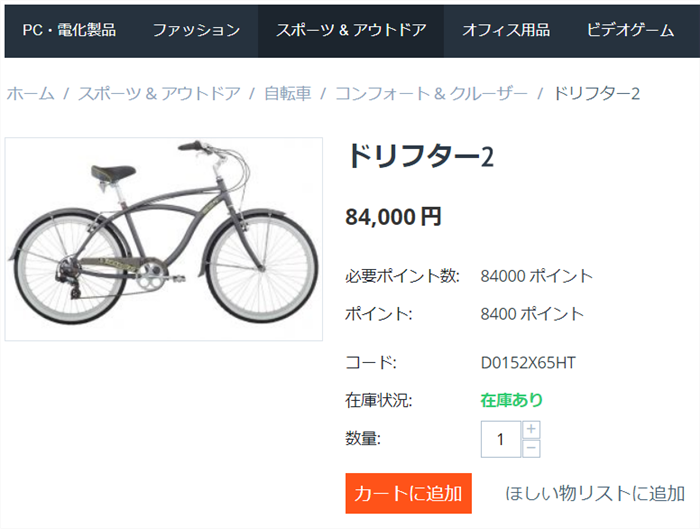Open the bicycle product image
This screenshot has width=700, height=529.
pyautogui.click(x=164, y=238)
